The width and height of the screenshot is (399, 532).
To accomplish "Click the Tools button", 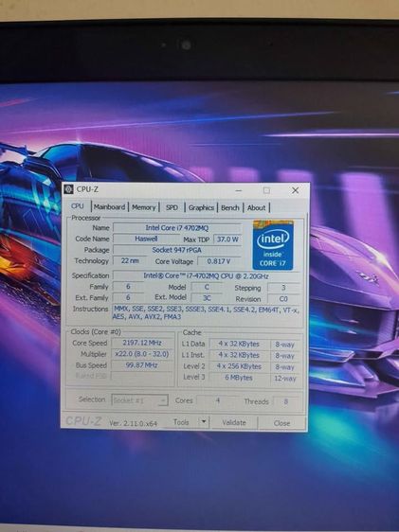I will [x=181, y=422].
